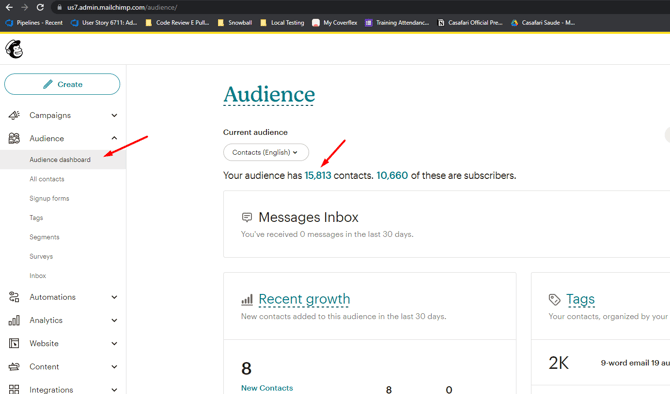The width and height of the screenshot is (670, 394).
Task: Click the pencil icon on the Create button
Action: [x=48, y=84]
